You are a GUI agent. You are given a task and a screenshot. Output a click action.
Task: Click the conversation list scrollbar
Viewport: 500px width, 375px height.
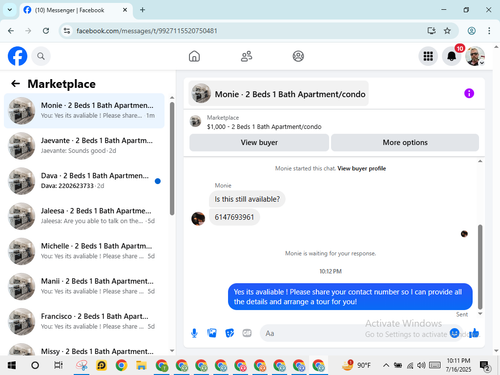pyautogui.click(x=172, y=159)
